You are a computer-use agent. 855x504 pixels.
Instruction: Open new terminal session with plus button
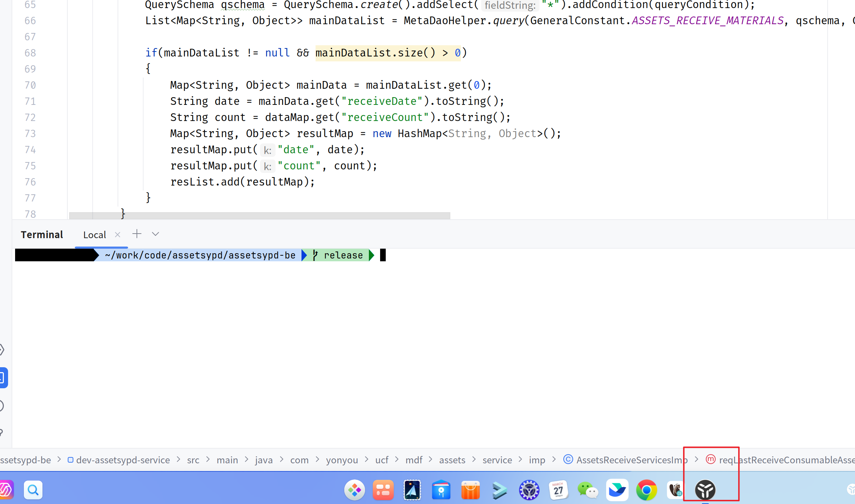[137, 234]
